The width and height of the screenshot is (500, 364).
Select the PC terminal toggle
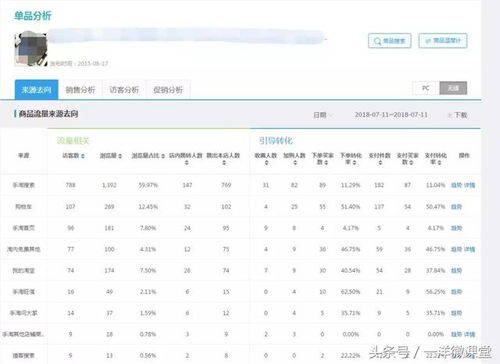426,88
